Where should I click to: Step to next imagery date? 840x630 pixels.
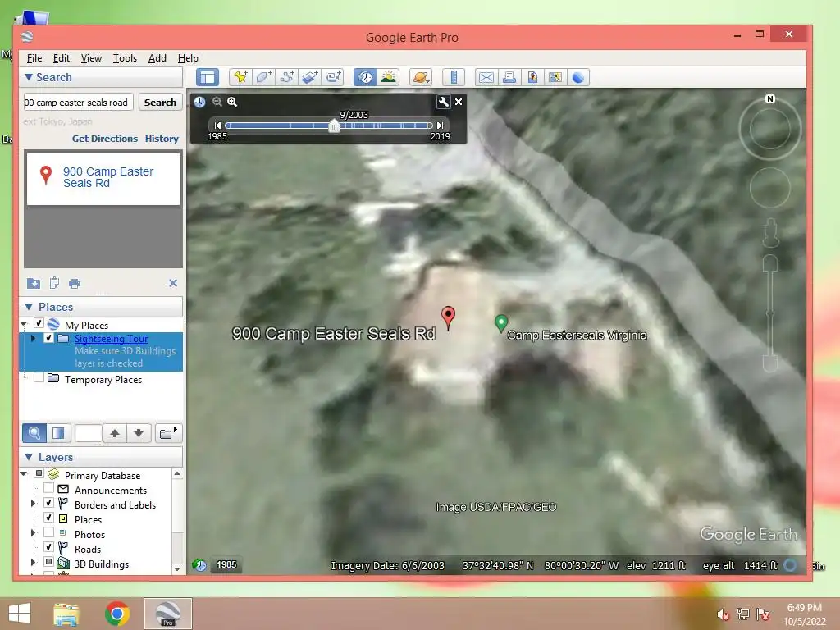point(440,126)
